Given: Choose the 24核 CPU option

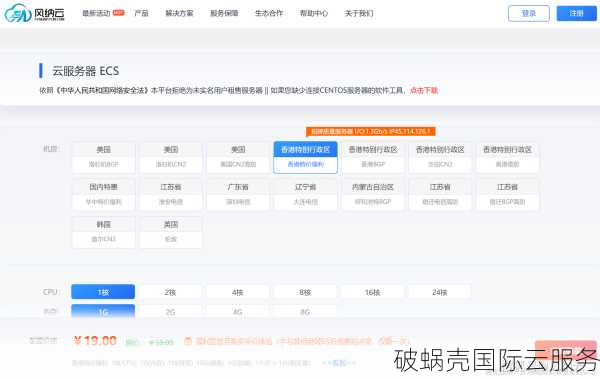Looking at the screenshot, I should coord(440,292).
